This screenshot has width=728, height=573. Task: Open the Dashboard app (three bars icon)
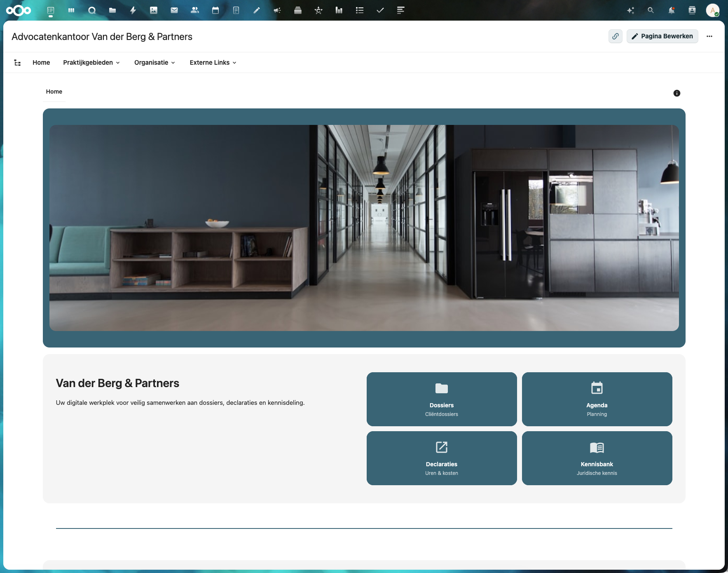[71, 10]
